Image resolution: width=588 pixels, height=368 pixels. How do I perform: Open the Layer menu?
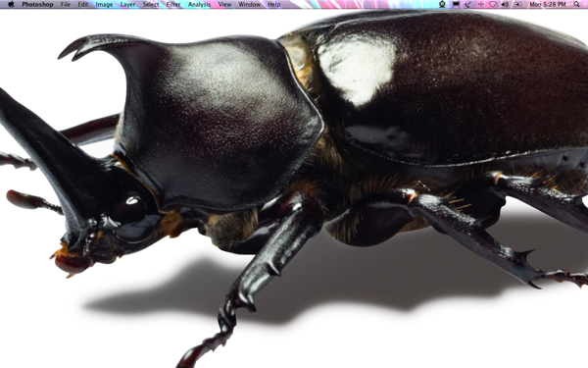coord(127,5)
